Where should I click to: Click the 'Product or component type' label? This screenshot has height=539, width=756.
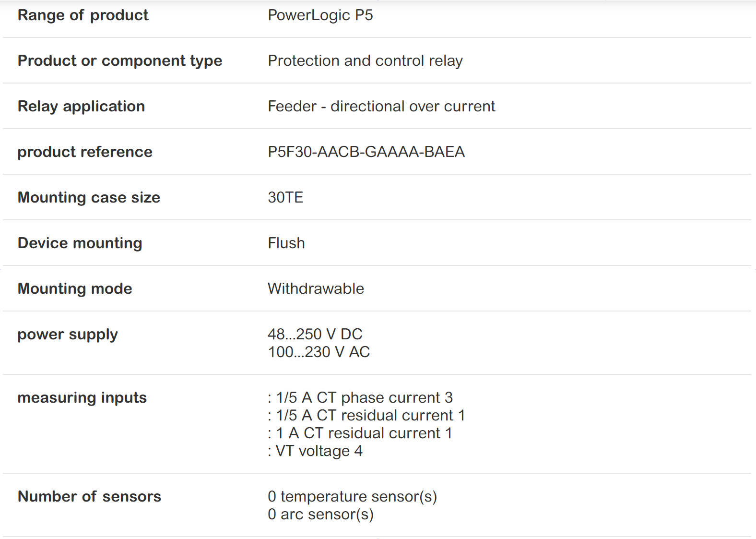120,61
